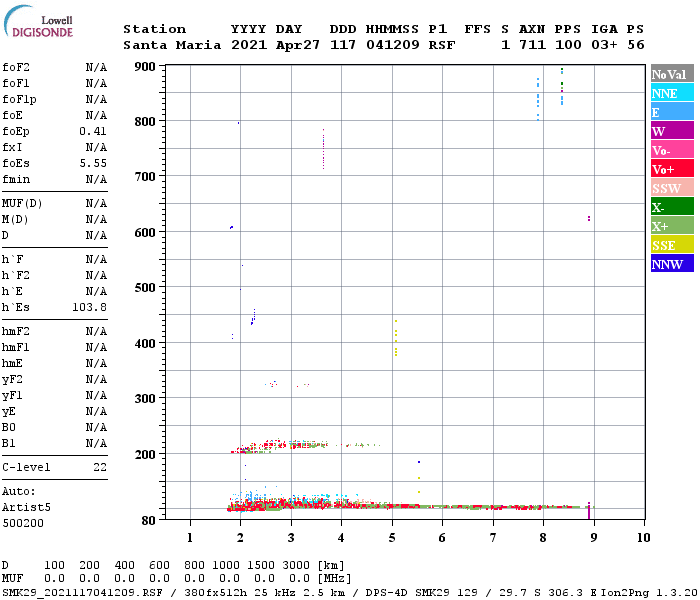Select the SSE legend swatch
This screenshot has width=700, height=600.
(672, 245)
